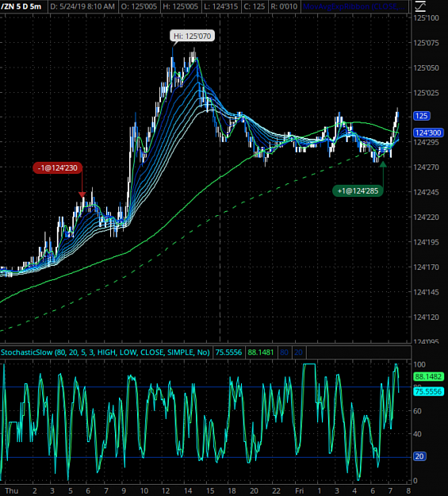Viewport: 448px width, 496px height.
Task: Click the 124'300 price axis bubble
Action: coord(428,133)
